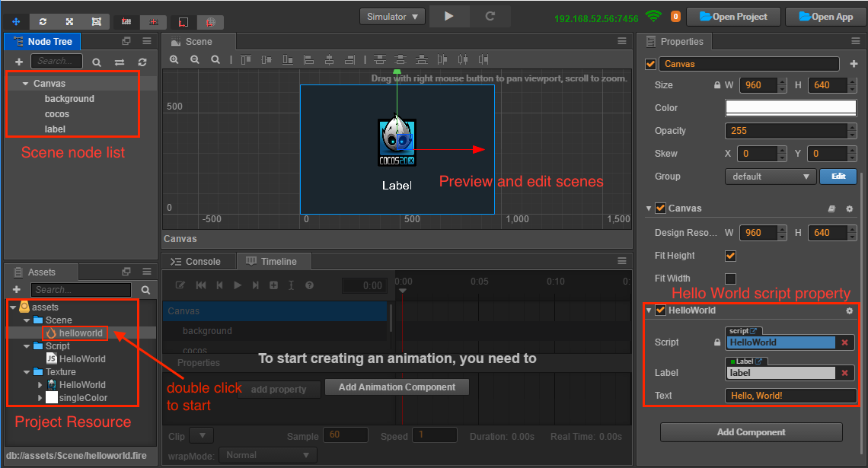Collapse the Scene folder in Assets
Viewport: 868px width, 468px height.
26,320
